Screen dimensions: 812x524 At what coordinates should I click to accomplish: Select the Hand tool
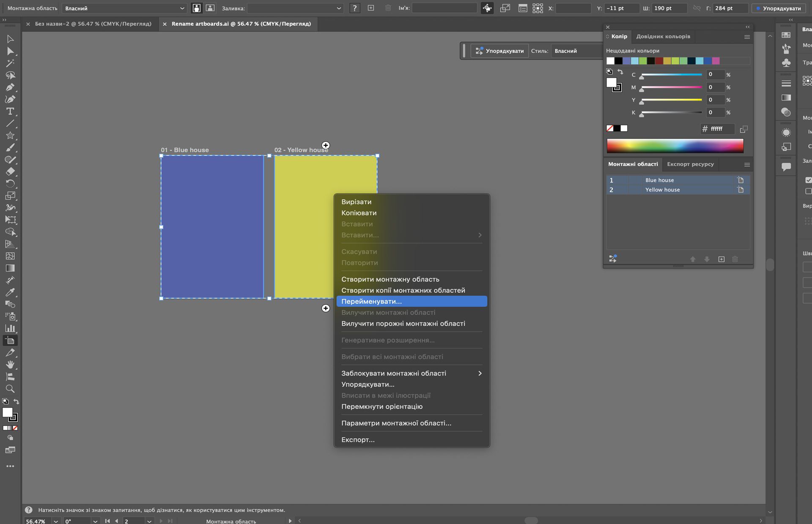tap(10, 365)
